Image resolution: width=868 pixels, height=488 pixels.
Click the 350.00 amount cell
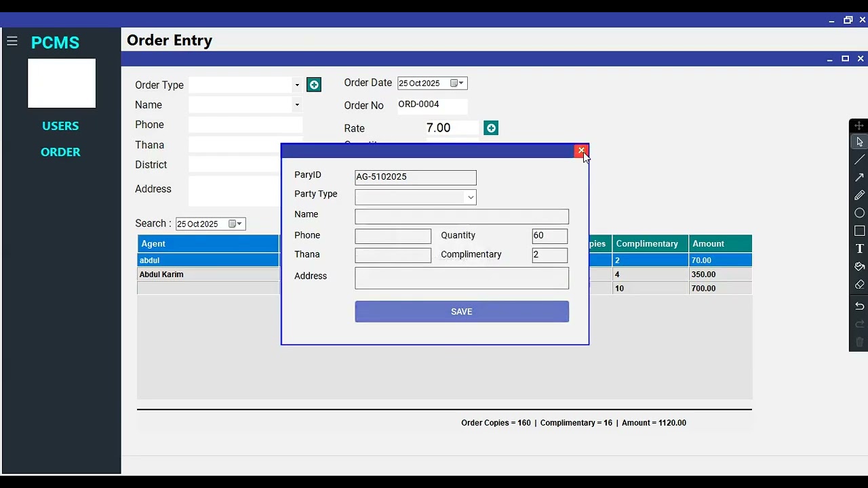[720, 274]
